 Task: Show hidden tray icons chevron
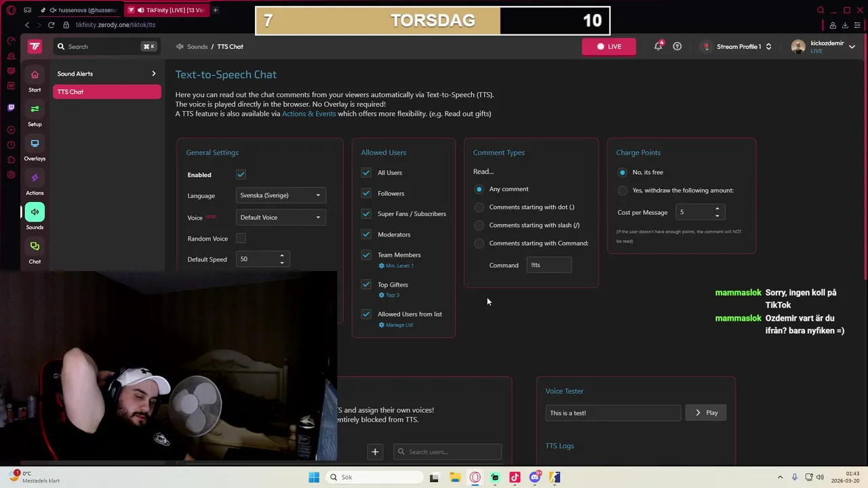(x=780, y=477)
